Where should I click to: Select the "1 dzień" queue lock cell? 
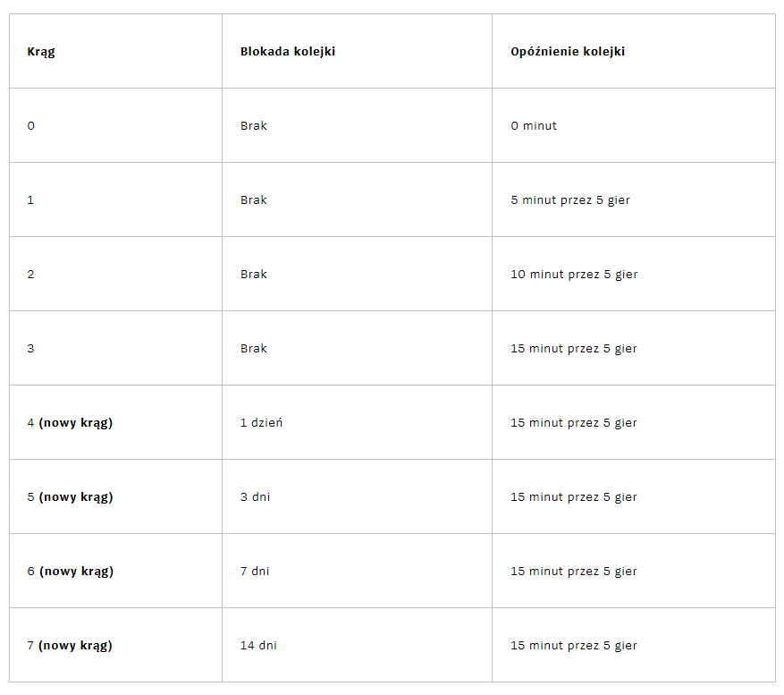[x=261, y=423]
